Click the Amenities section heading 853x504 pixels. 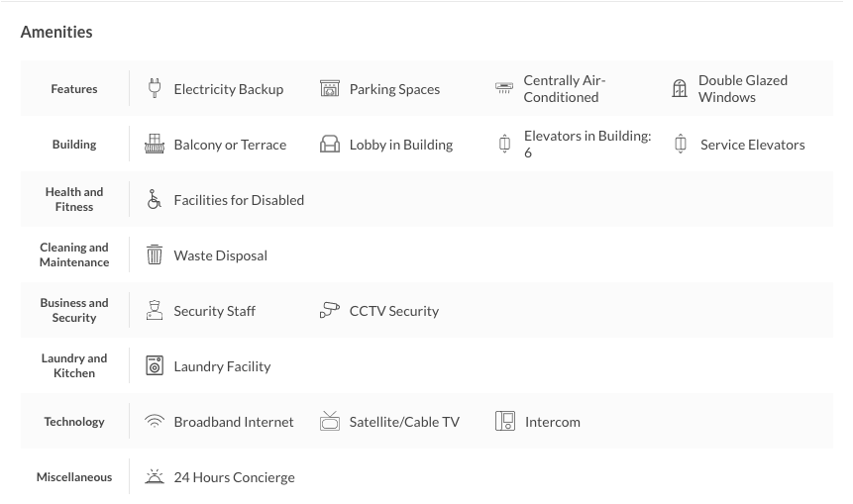coord(56,32)
